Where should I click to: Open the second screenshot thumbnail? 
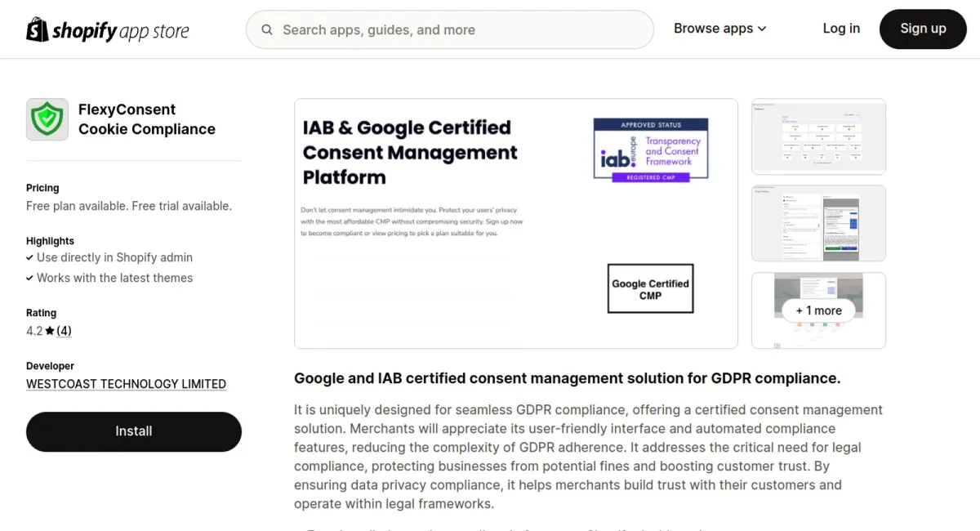coord(817,223)
